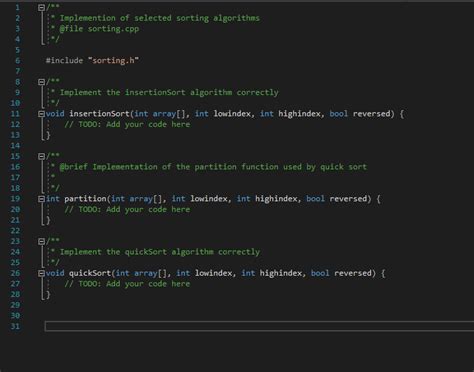Place cursor in the empty line 31 field

pyautogui.click(x=259, y=326)
